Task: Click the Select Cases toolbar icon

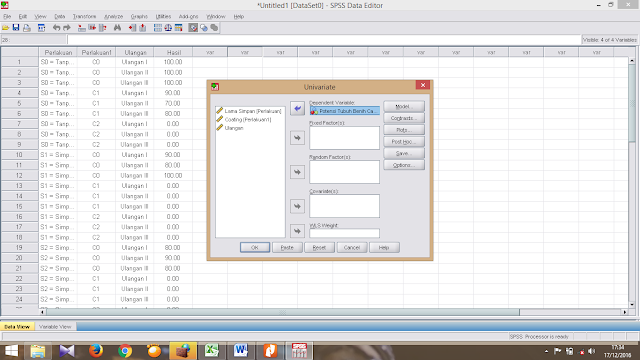Action: coord(178,28)
